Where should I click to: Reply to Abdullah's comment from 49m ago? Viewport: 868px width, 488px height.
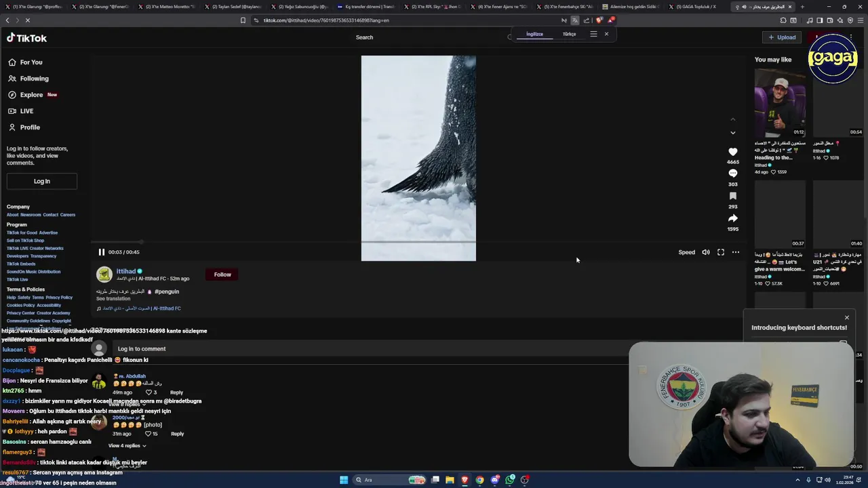(176, 392)
